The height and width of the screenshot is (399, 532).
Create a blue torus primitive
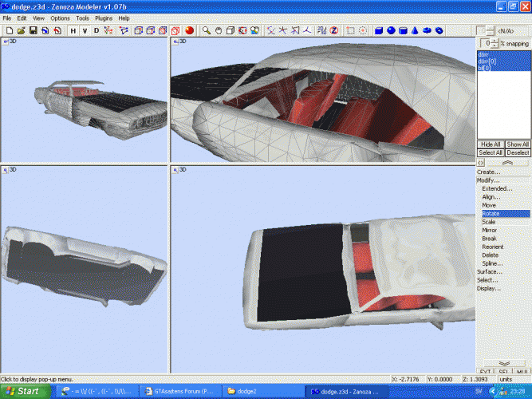click(428, 30)
